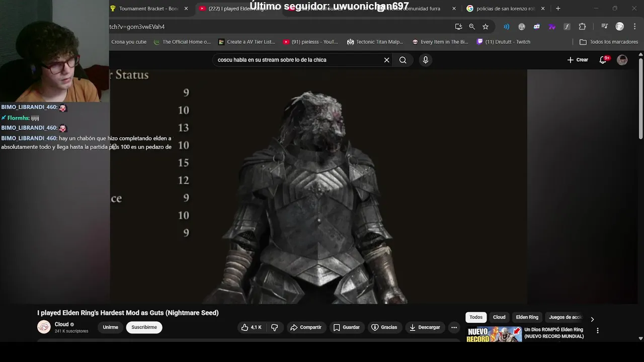Bookmark this page with the star icon
This screenshot has width=644, height=362.
(486, 27)
